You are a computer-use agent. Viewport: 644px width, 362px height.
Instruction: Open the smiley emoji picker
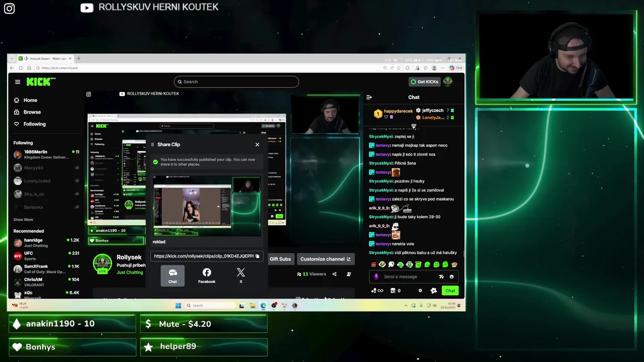point(451,277)
